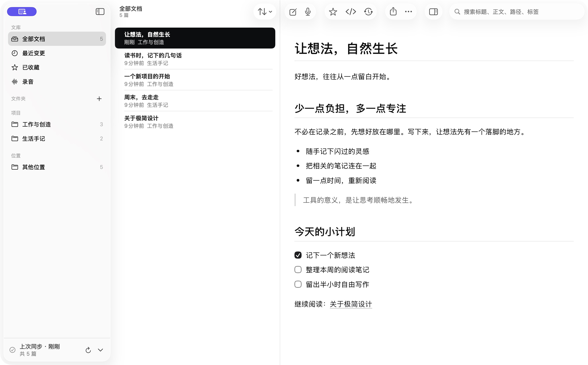
Task: Select 全部文档 in the library
Action: 57,39
